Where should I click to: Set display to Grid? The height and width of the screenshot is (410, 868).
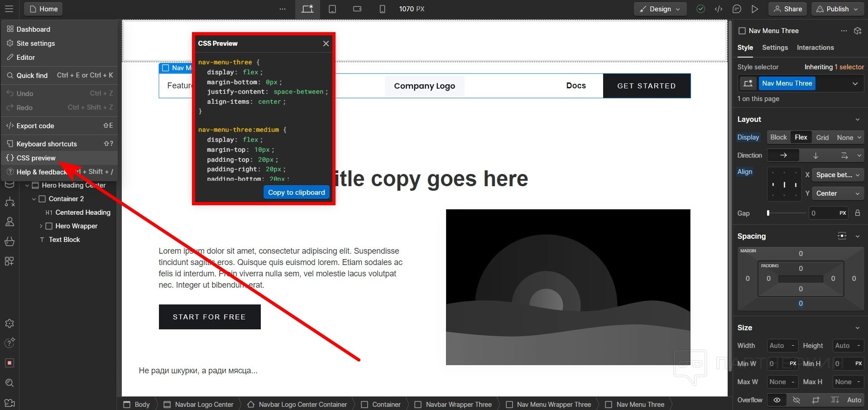(822, 137)
